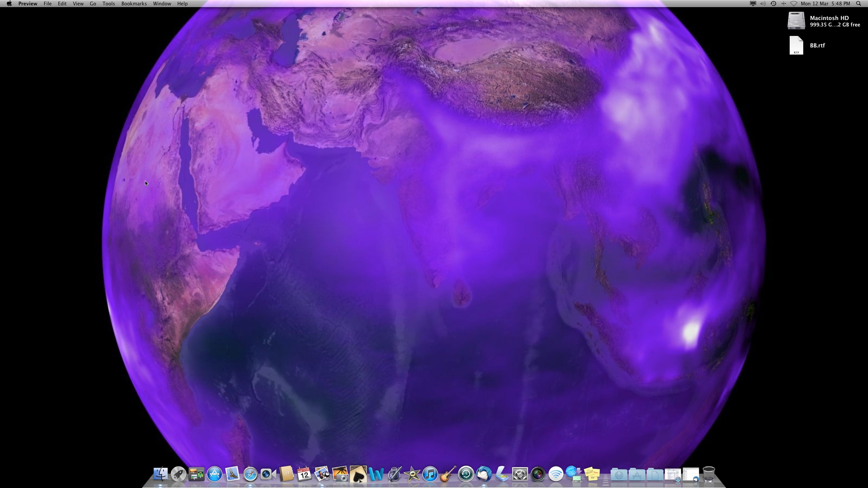Open the Edit menu
The height and width of the screenshot is (488, 868).
(x=62, y=4)
